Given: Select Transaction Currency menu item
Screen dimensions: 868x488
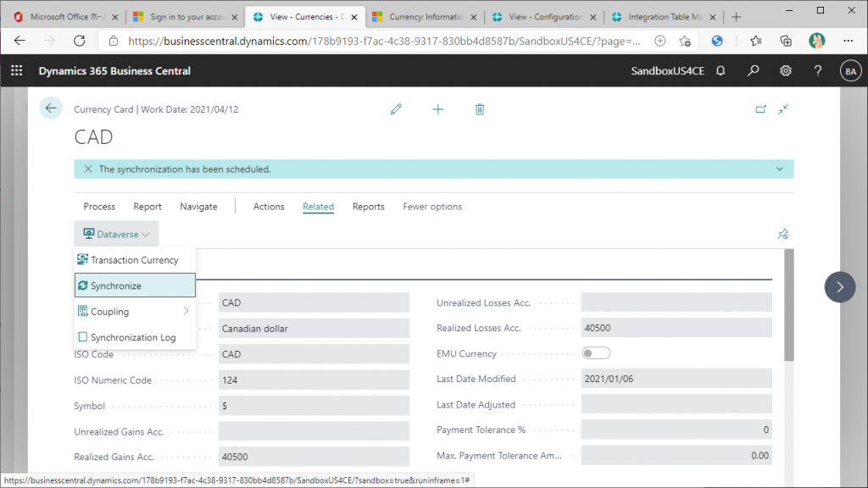Looking at the screenshot, I should pos(135,260).
